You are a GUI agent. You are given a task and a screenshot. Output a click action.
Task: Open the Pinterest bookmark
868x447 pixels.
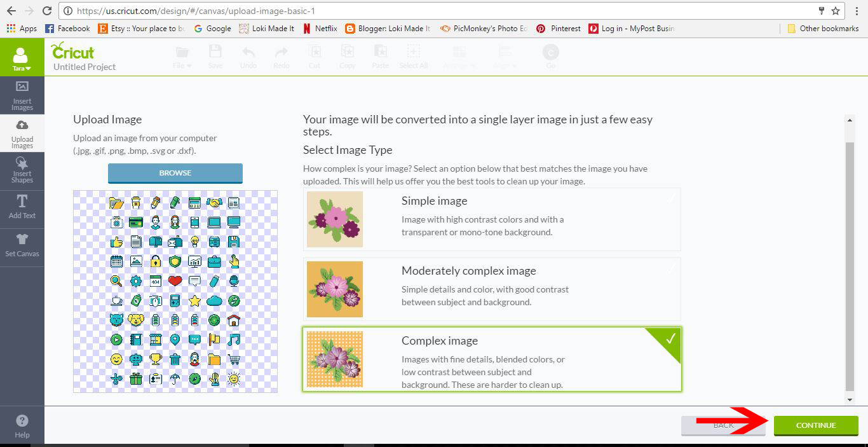pos(558,28)
